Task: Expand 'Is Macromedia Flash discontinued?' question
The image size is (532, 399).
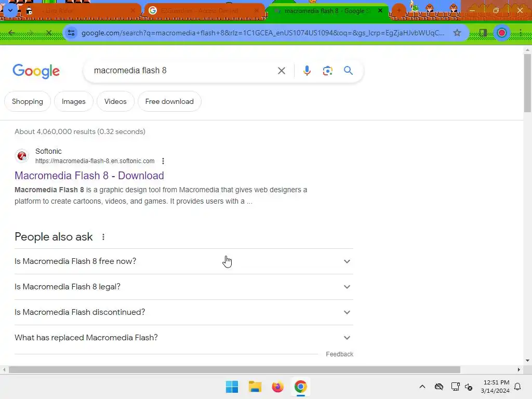Action: click(x=184, y=312)
